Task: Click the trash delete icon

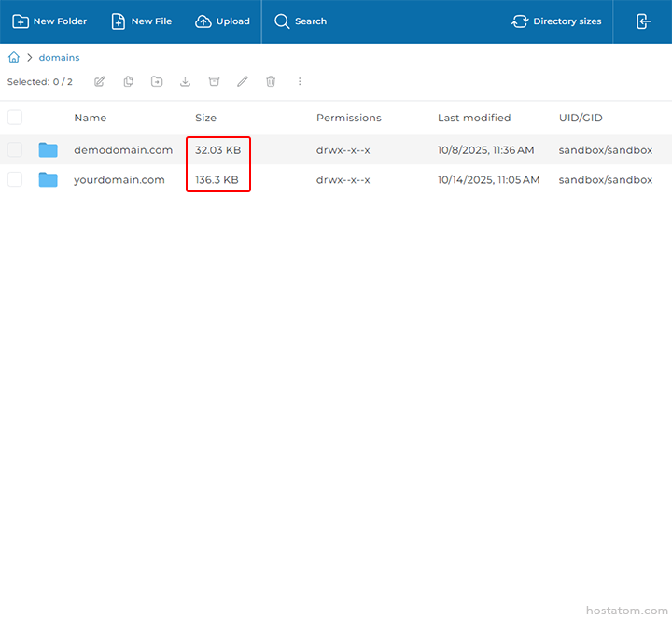Action: (x=271, y=82)
